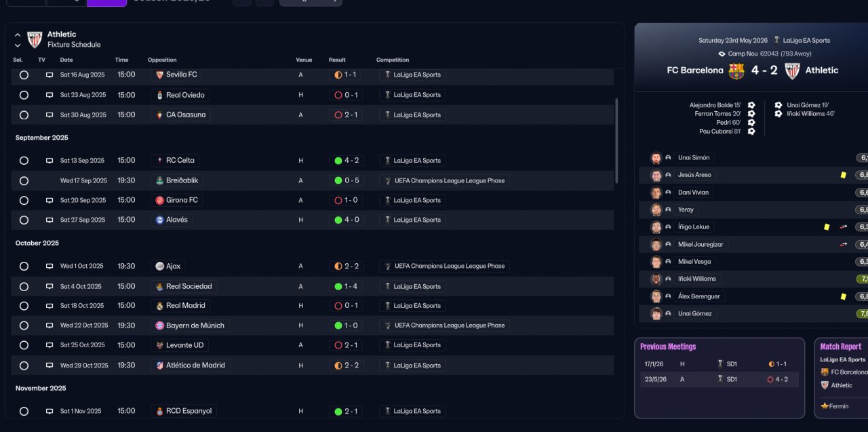Click the Sevilla FC club badge
Viewport: 868px width, 432px height.
[x=159, y=75]
